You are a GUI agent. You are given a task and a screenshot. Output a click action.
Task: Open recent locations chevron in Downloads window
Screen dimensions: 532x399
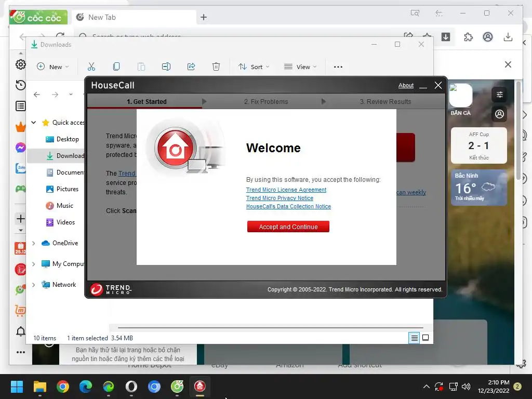tap(71, 95)
